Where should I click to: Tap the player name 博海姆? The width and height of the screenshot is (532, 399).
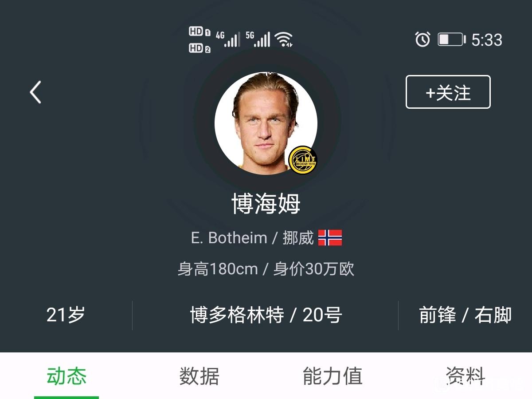(x=266, y=204)
